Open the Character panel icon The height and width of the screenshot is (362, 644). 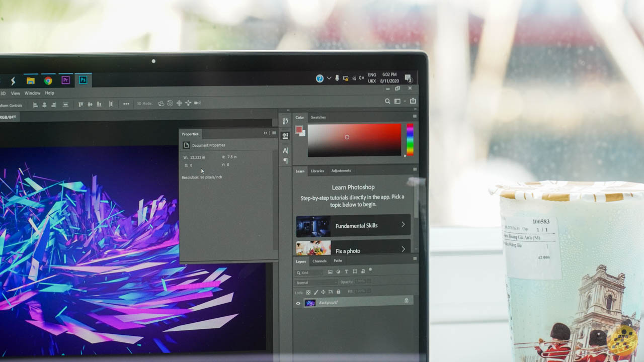pyautogui.click(x=285, y=150)
